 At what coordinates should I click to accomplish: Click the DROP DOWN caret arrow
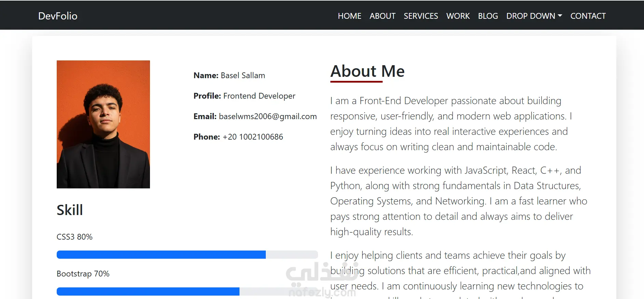coord(560,16)
